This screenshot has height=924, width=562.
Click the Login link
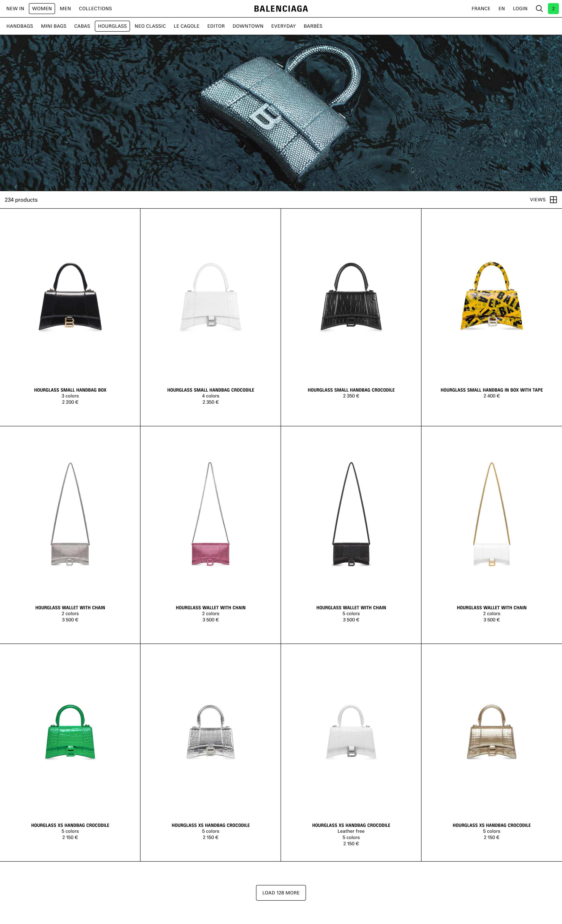tap(520, 9)
